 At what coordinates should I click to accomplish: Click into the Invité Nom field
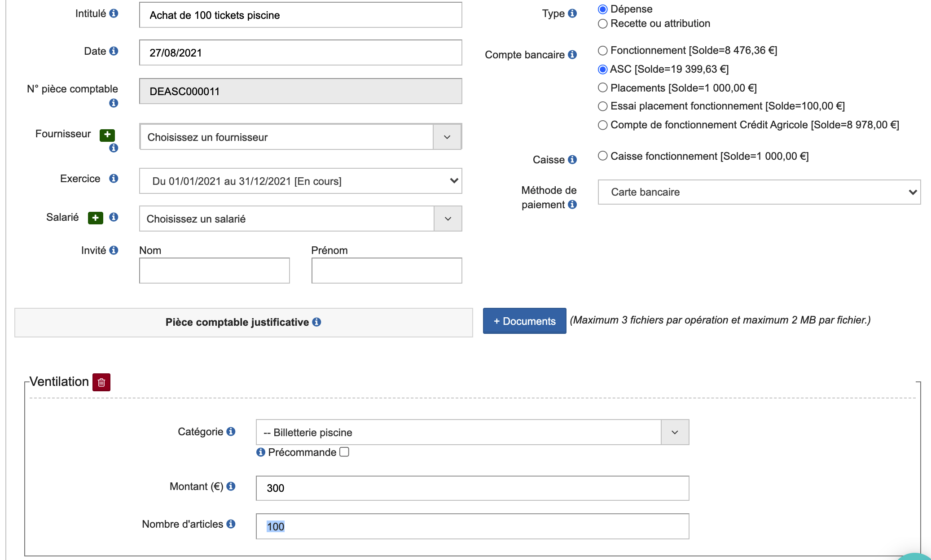pos(215,271)
